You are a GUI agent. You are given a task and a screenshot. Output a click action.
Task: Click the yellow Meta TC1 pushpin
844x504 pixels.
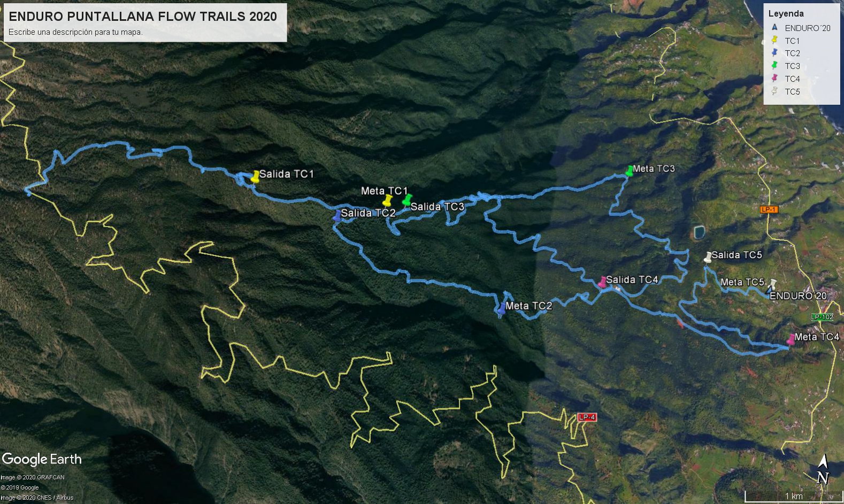(x=388, y=200)
